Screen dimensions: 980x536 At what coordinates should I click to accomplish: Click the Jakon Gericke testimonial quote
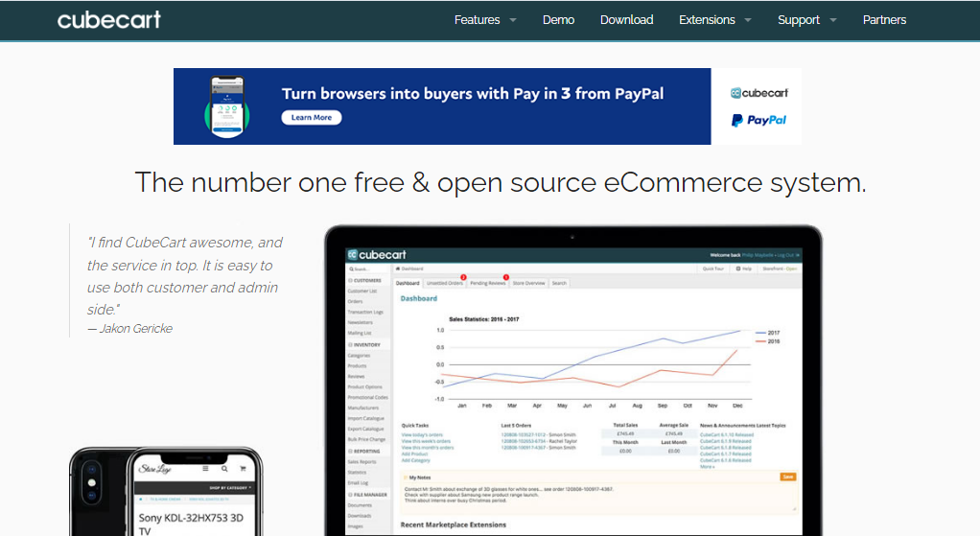click(x=184, y=275)
